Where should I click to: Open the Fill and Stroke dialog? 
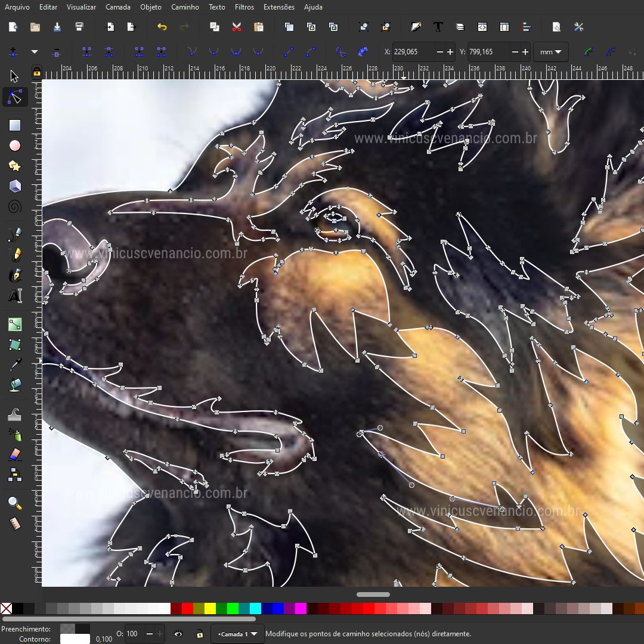(416, 27)
